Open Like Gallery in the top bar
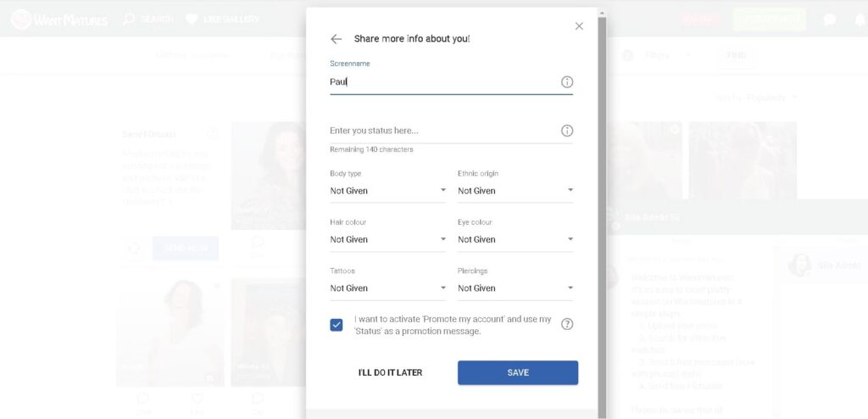The image size is (868, 419). [x=223, y=19]
